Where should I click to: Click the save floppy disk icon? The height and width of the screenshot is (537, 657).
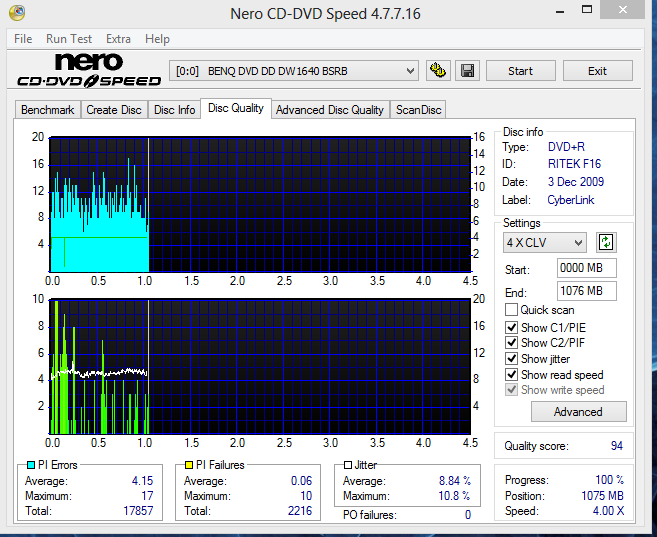467,71
